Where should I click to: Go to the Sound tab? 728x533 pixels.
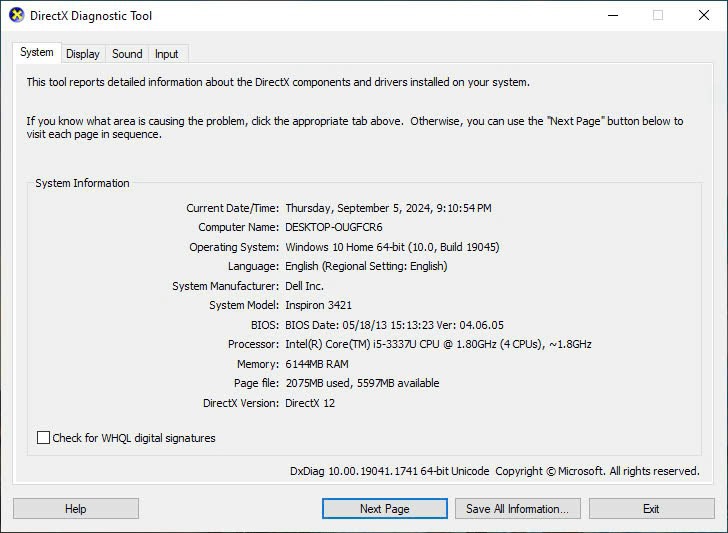coord(127,54)
